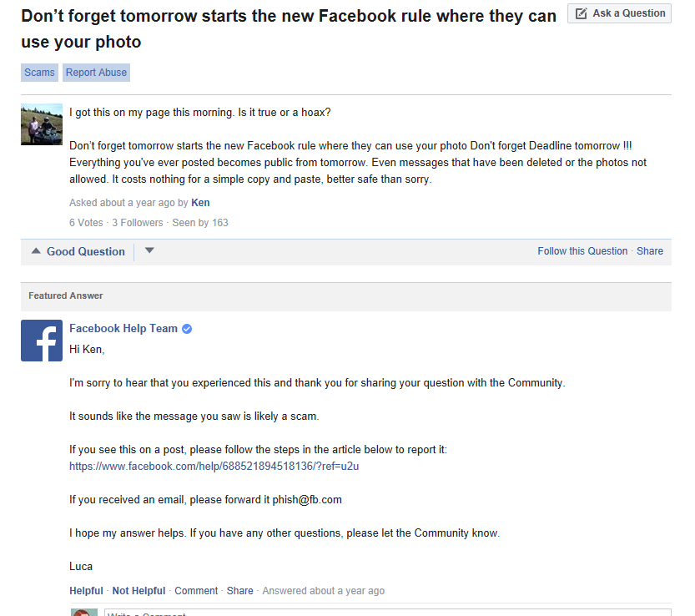Share the question from top bar
695x616 pixels.
click(x=650, y=251)
